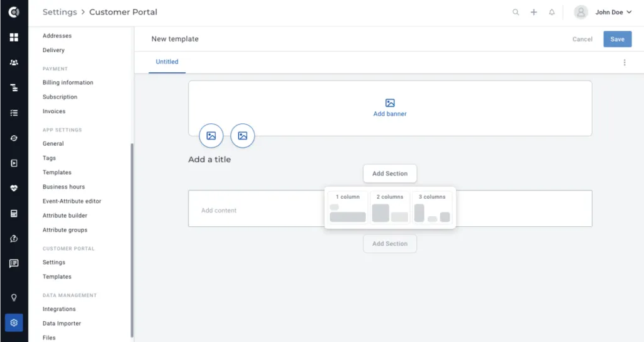This screenshot has width=644, height=342.
Task: Click the lower Add Section button
Action: click(x=390, y=243)
